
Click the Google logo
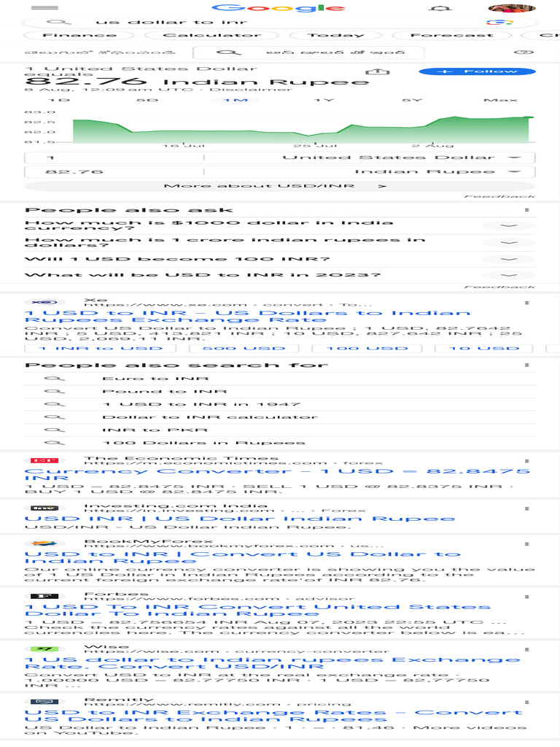pyautogui.click(x=279, y=7)
